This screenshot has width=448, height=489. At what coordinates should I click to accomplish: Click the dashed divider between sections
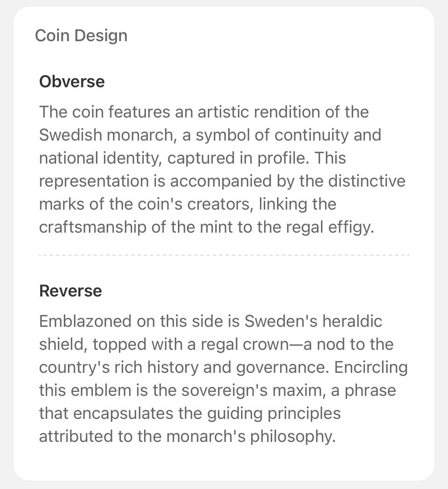pyautogui.click(x=224, y=256)
